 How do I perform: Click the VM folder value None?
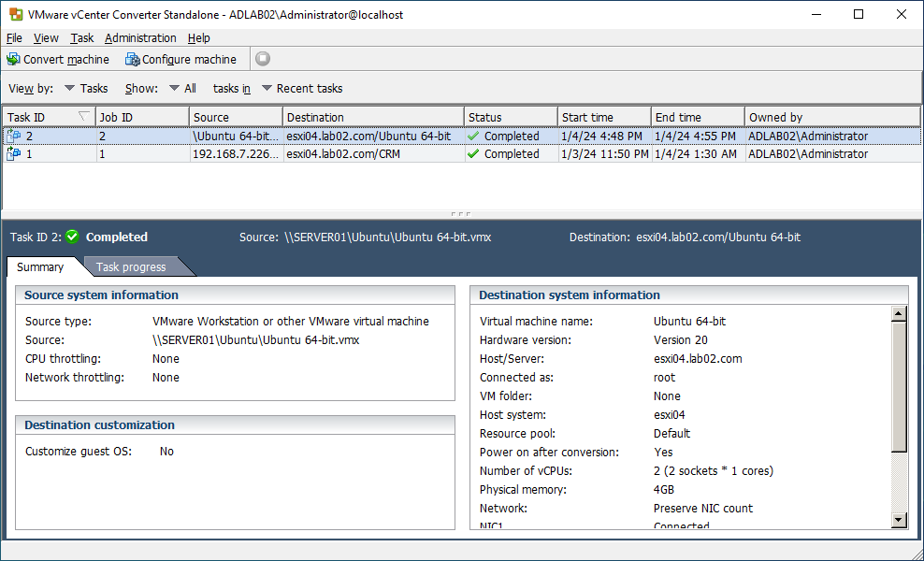pyautogui.click(x=667, y=396)
